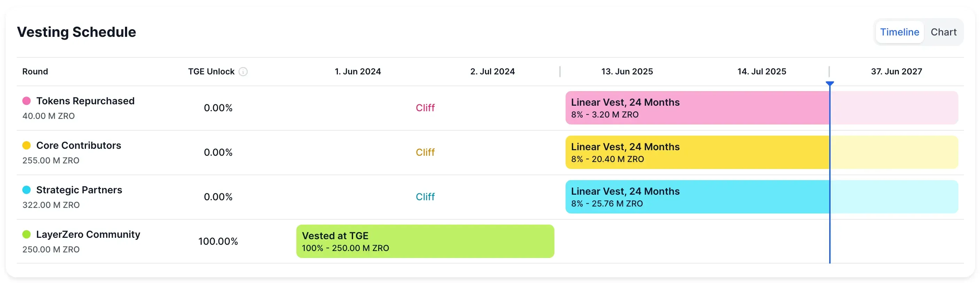Image resolution: width=980 pixels, height=283 pixels.
Task: Open the TGE Unlock info tooltip
Action: (x=244, y=71)
